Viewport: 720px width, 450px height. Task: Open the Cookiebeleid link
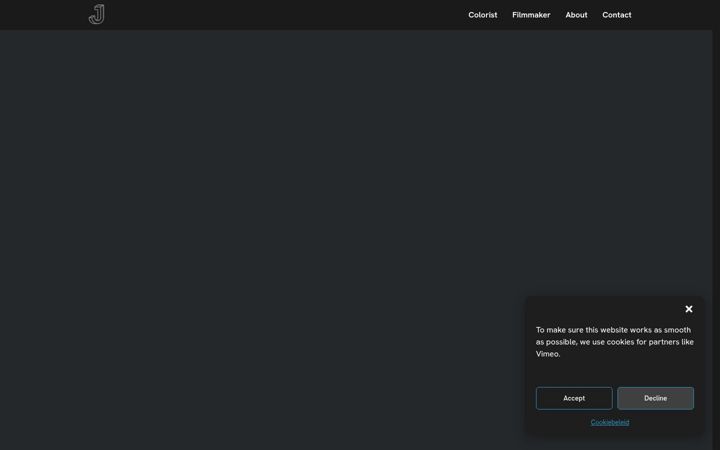point(610,422)
